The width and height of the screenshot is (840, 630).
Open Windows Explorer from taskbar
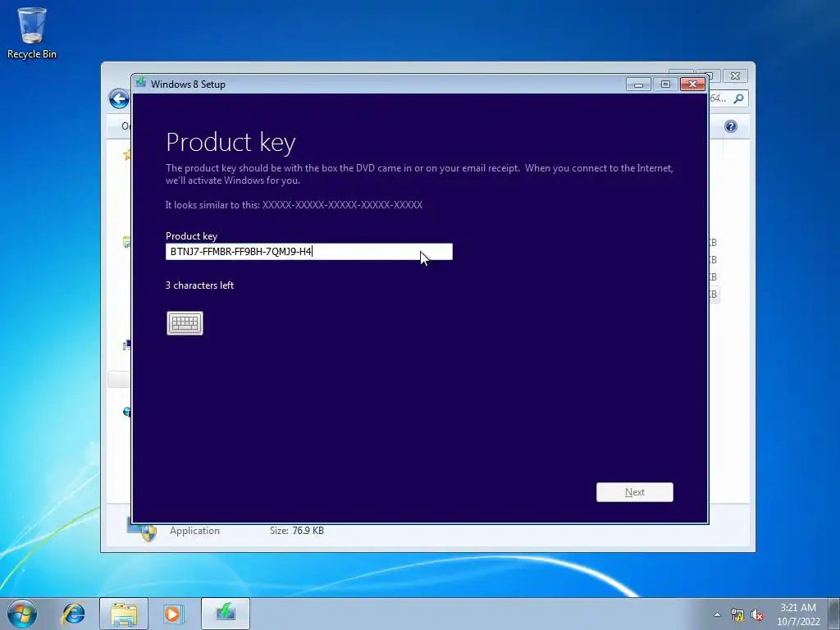(124, 614)
